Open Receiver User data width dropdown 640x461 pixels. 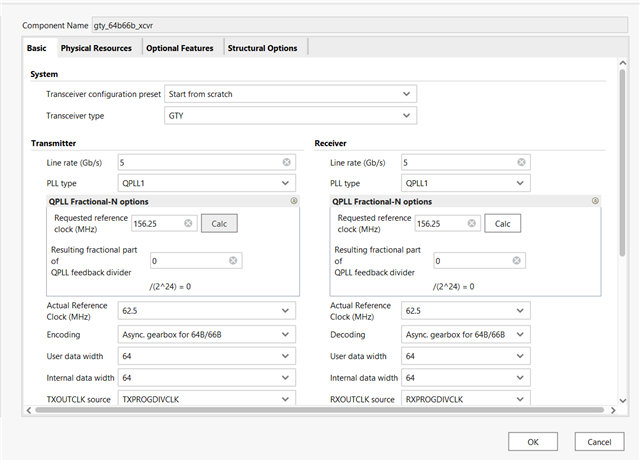[466, 356]
